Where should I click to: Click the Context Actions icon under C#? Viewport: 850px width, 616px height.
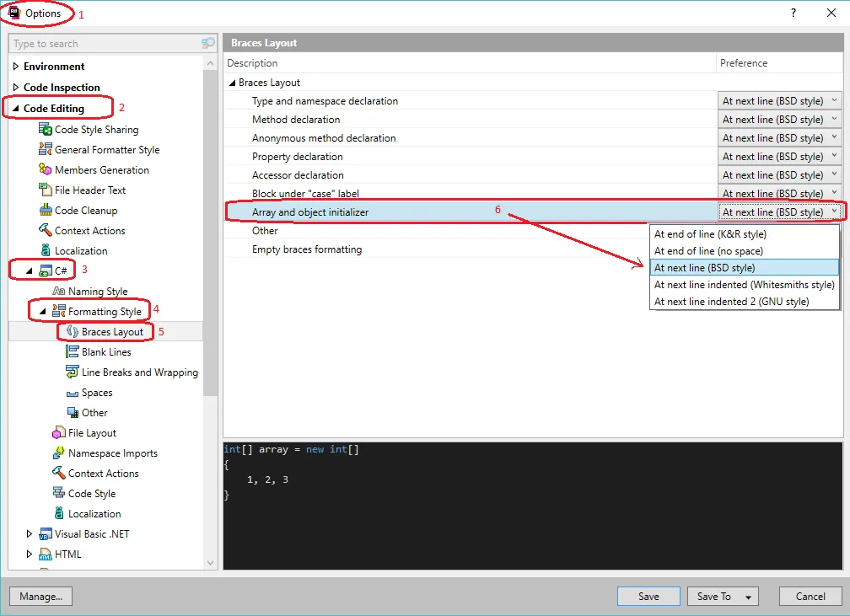tap(58, 473)
